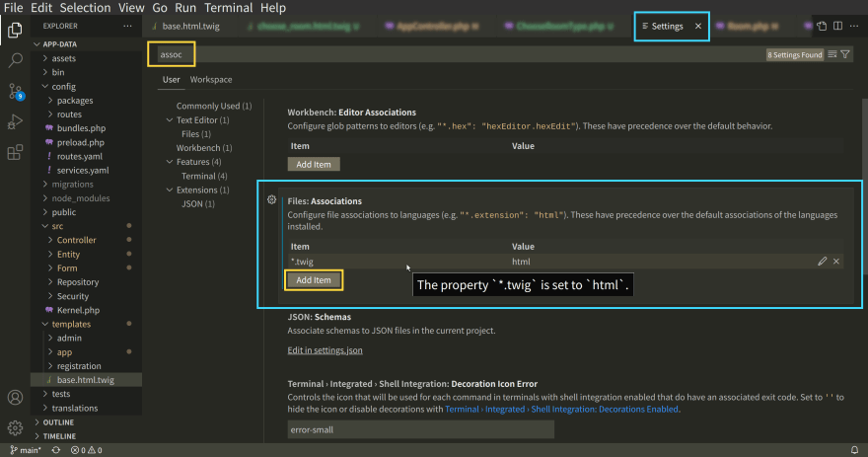This screenshot has height=457, width=868.
Task: Switch to the base.html.twig editor tab
Action: (190, 26)
